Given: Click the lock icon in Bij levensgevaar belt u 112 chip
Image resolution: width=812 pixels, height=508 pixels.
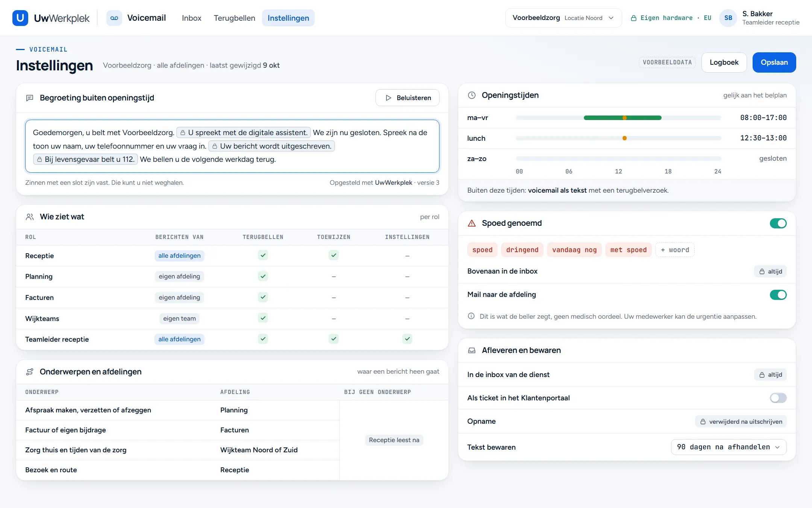Looking at the screenshot, I should pyautogui.click(x=39, y=160).
